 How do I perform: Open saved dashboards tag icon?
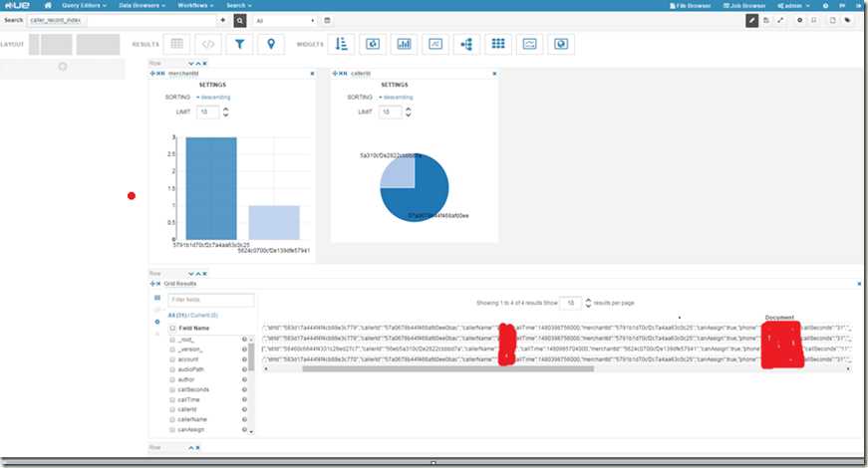coord(847,21)
